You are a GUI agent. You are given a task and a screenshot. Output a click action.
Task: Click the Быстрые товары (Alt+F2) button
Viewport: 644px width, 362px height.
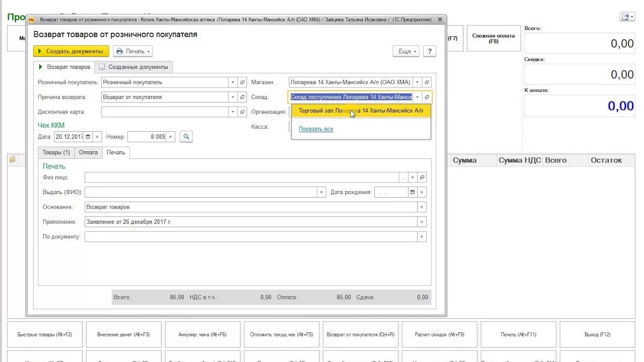45,334
